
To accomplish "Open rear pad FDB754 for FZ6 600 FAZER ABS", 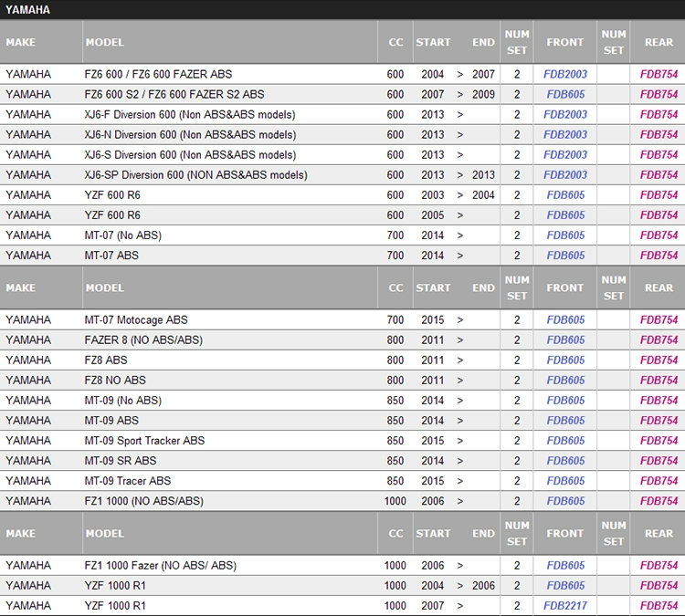I will click(x=659, y=74).
